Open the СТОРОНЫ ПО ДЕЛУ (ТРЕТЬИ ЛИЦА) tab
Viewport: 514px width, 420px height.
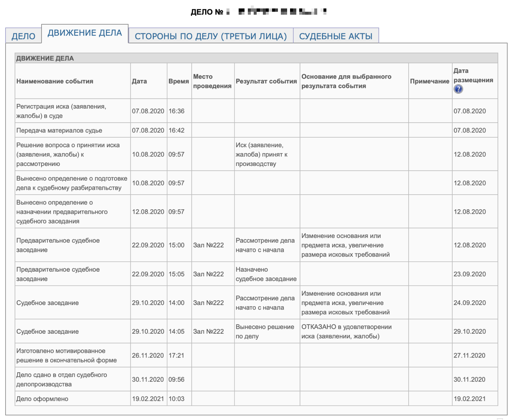[211, 36]
